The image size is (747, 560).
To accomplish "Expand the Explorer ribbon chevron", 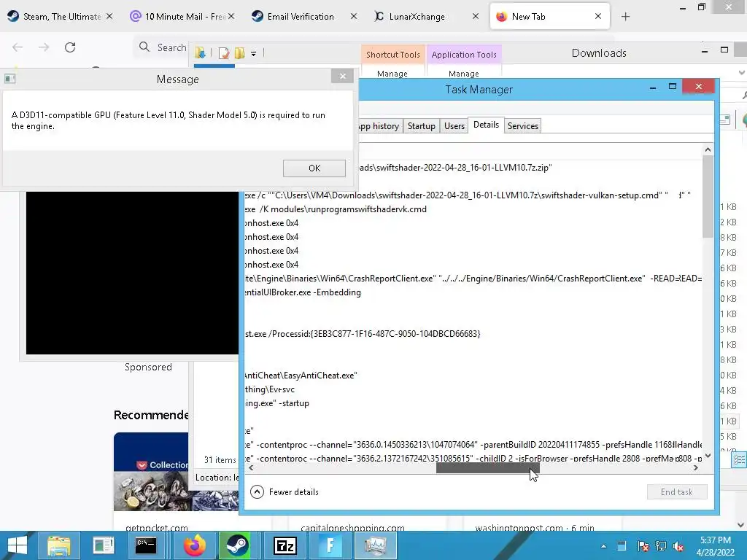I will coord(741,73).
